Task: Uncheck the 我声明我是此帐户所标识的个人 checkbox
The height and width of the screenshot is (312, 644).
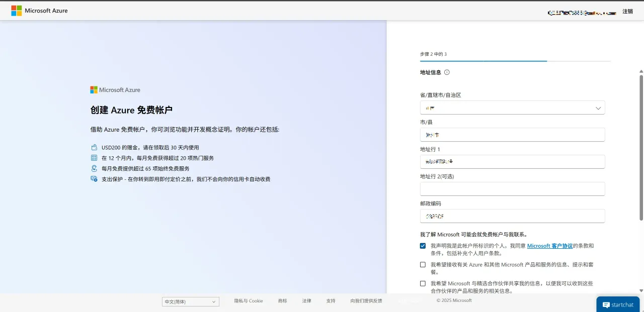Action: (x=423, y=246)
